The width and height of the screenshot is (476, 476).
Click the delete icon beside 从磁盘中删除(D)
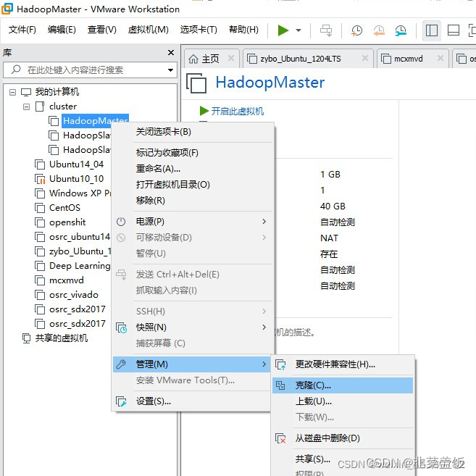(x=280, y=438)
